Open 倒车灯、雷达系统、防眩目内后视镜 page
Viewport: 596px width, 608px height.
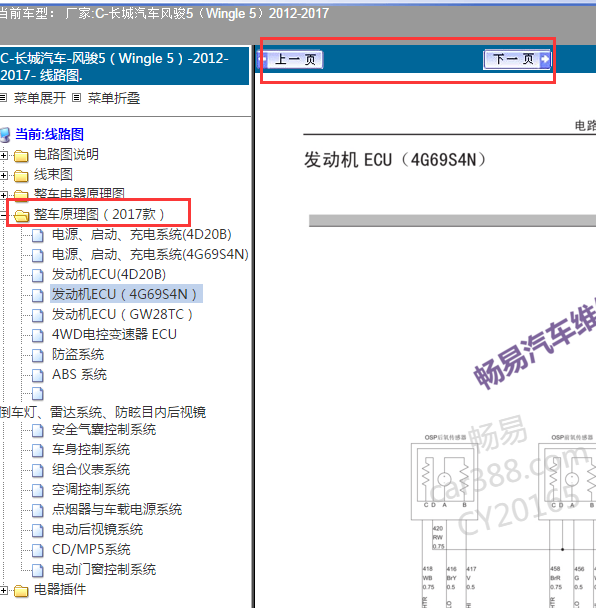tap(103, 412)
